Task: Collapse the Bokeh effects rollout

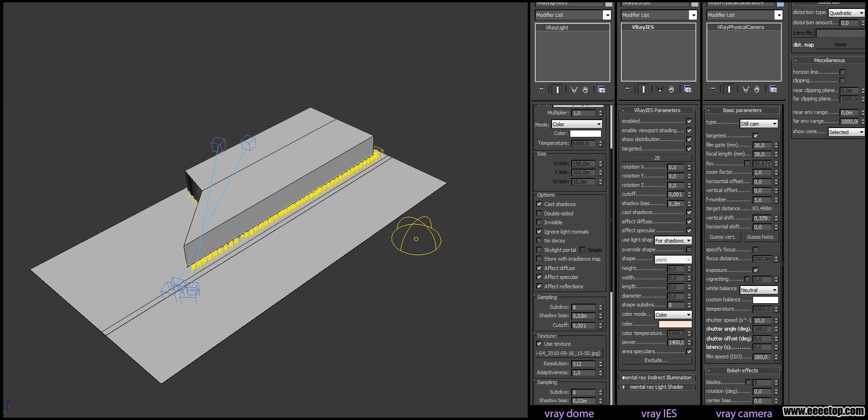Action: 742,370
